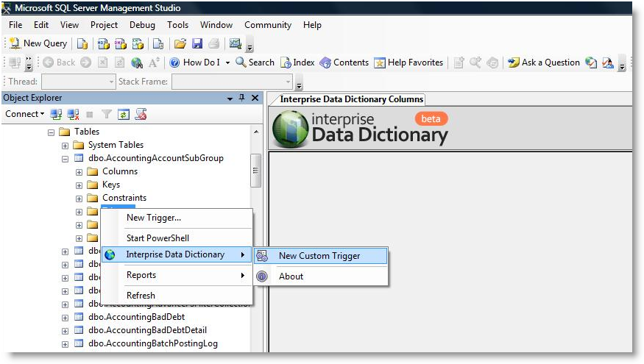
Task: Click the Activity Monitor toolbar icon
Action: pos(236,43)
